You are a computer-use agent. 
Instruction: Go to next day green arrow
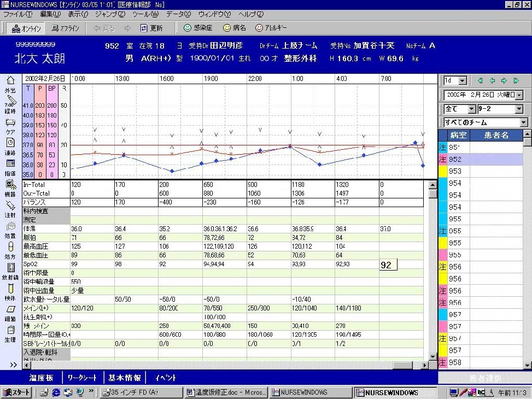click(x=504, y=80)
